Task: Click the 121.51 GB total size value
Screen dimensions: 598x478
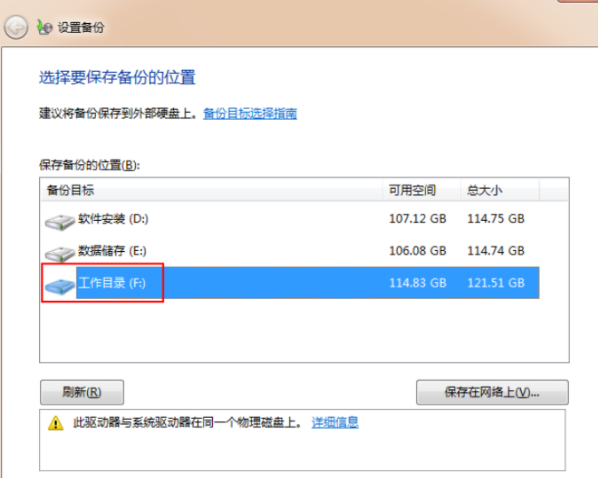Action: [x=496, y=283]
